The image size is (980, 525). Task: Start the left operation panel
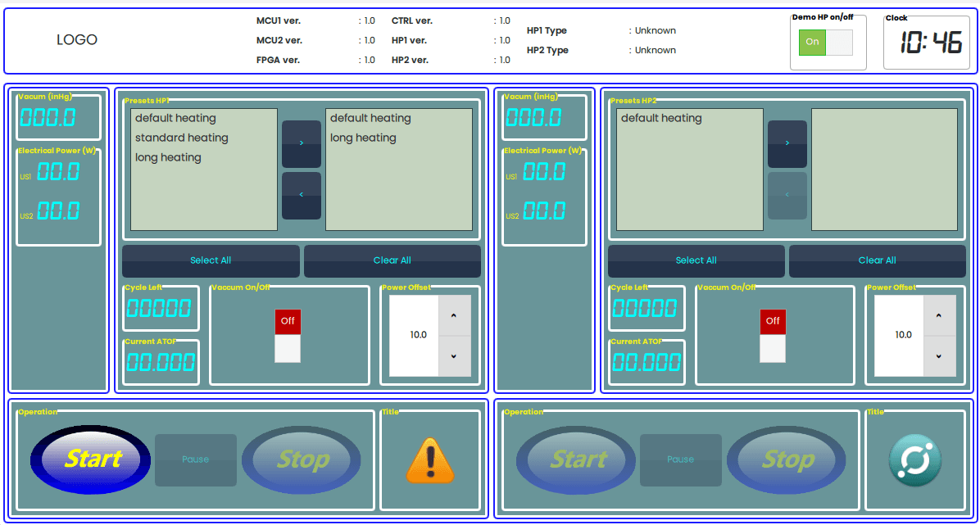[x=91, y=459]
